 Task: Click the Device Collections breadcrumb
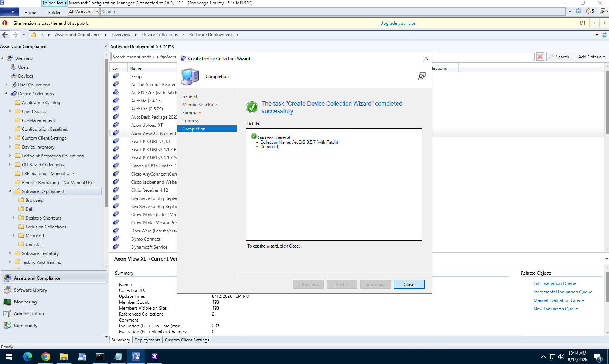[160, 35]
